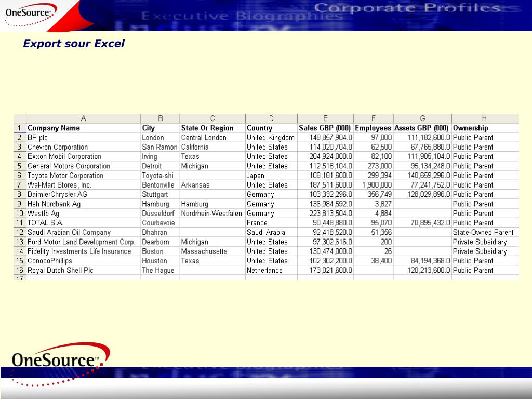This screenshot has width=532, height=399.
Task: Click sales value 148,857,904.0
Action: click(325, 137)
